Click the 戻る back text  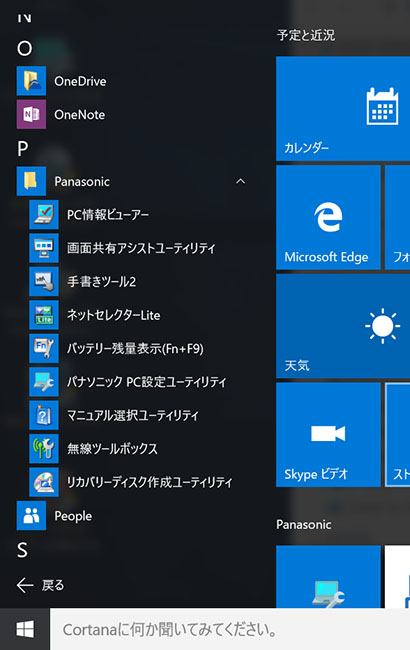[x=53, y=585]
